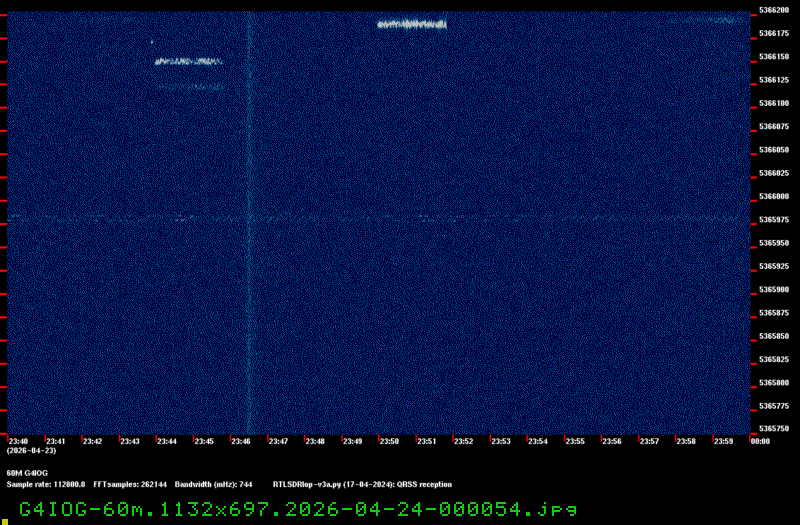Click the 5366050 frequency label
Image resolution: width=800 pixels, height=525 pixels.
(x=774, y=150)
